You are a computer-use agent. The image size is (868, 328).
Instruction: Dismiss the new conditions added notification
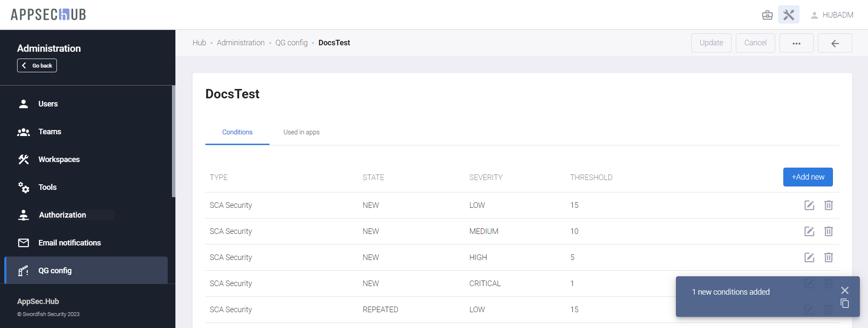click(844, 290)
